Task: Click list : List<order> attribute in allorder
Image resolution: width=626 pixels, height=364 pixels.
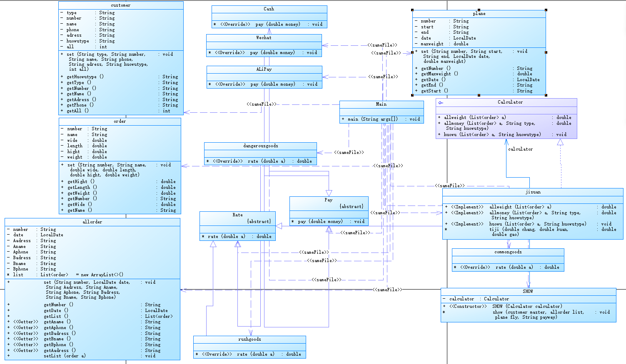Action: coord(65,275)
